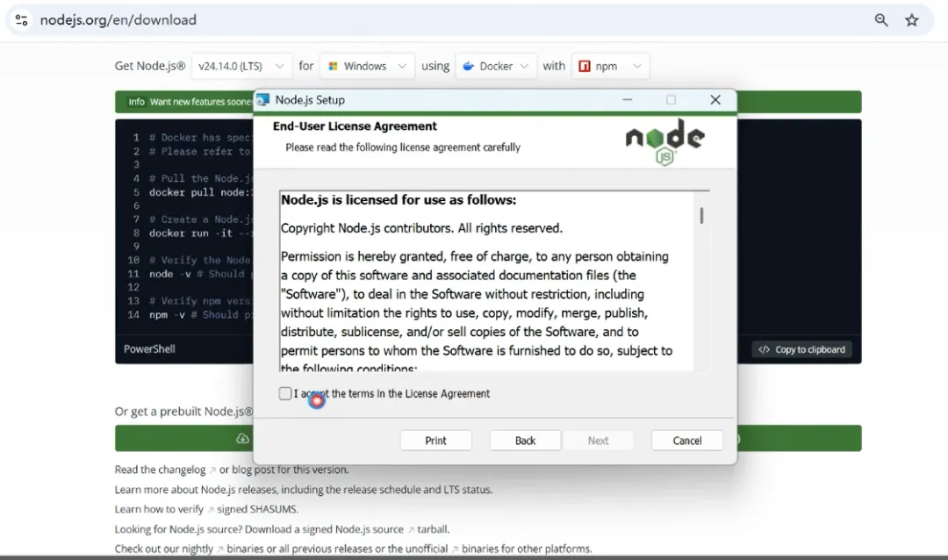948x560 pixels.
Task: Open the v24.14.0 (LTS) version dropdown
Action: 241,66
